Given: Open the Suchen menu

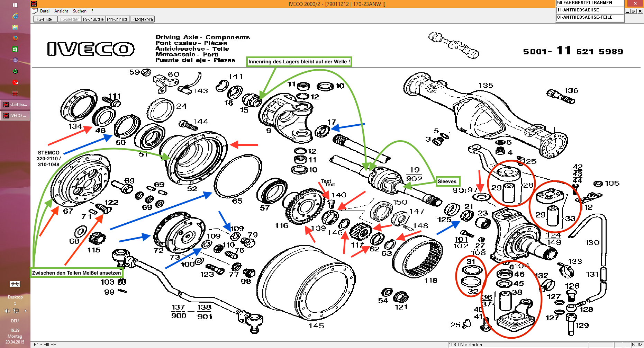Looking at the screenshot, I should pyautogui.click(x=80, y=11).
